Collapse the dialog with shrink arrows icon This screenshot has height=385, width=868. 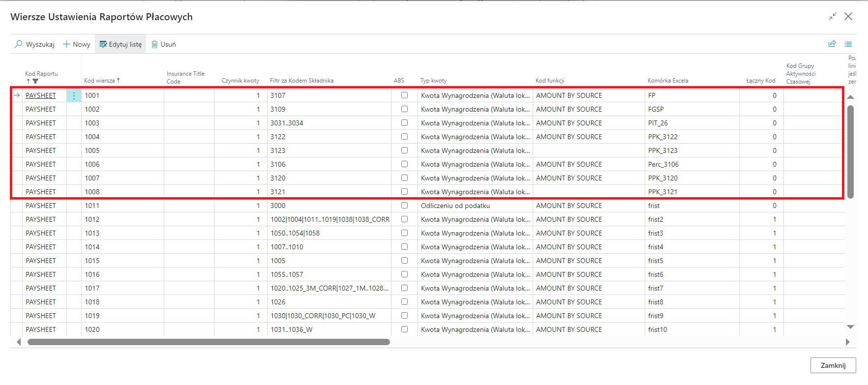click(x=832, y=17)
